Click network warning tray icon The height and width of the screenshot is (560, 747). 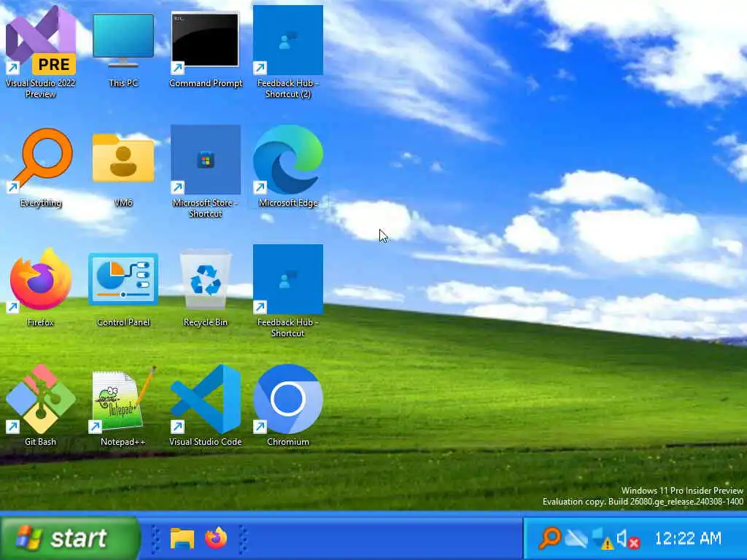click(x=603, y=540)
